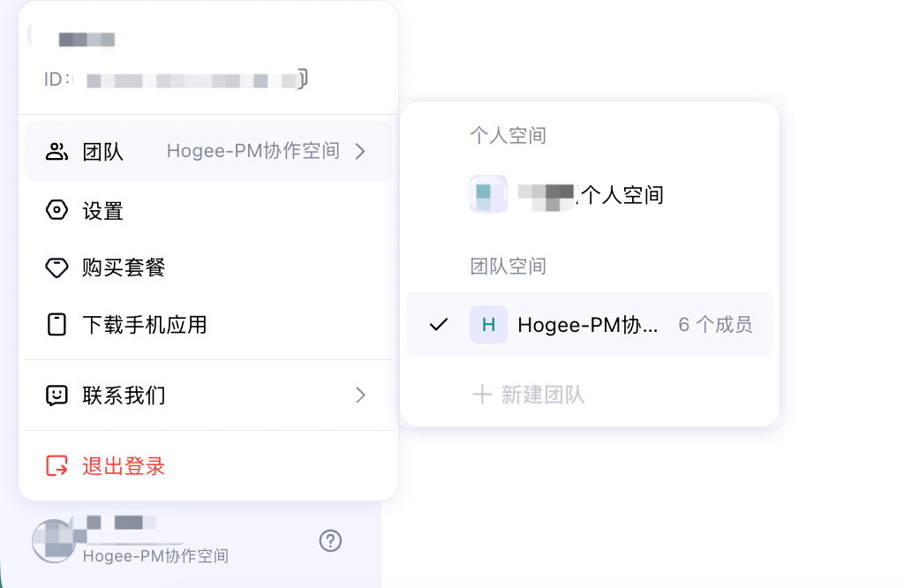The height and width of the screenshot is (588, 904).
Task: Click the team people icon
Action: click(56, 152)
